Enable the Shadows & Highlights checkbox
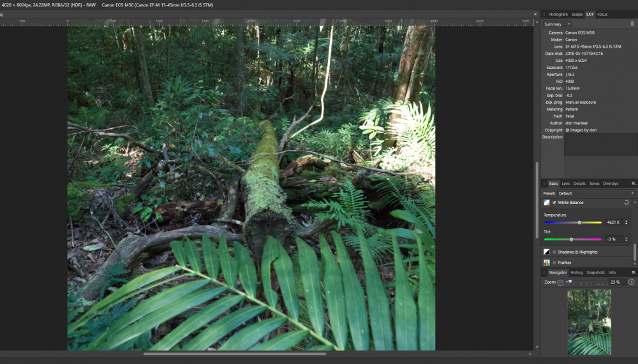Viewport: 638px width, 364px height. [554, 252]
